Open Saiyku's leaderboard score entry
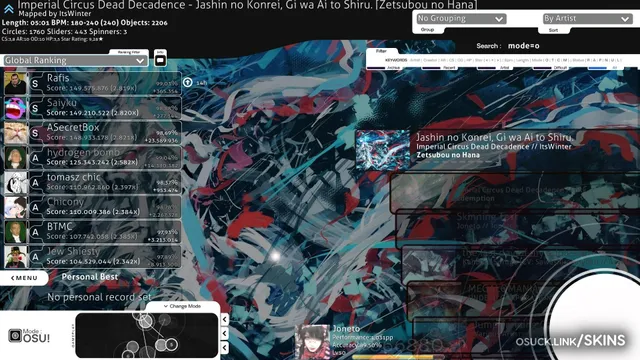The width and height of the screenshot is (640, 360). 93,108
